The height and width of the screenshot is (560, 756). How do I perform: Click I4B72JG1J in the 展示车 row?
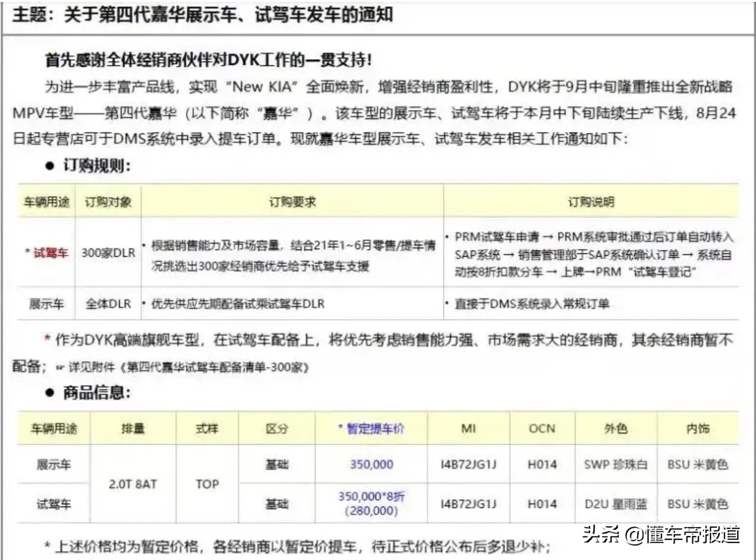[468, 464]
